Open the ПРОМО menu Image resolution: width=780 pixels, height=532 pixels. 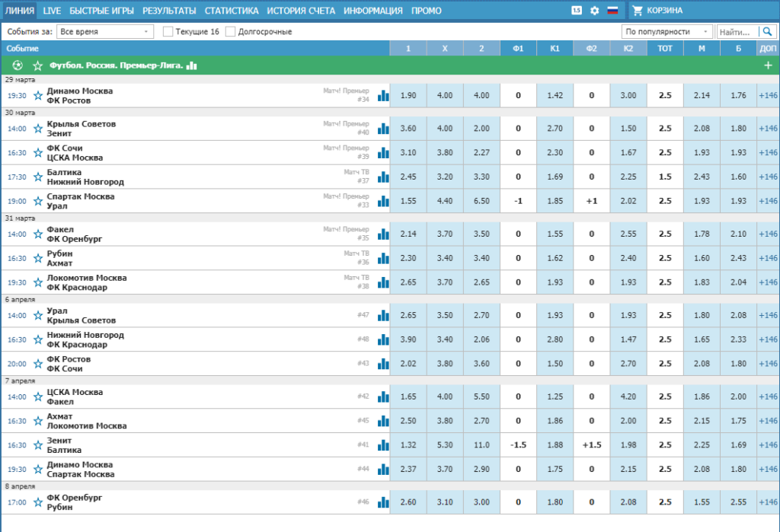tap(427, 11)
